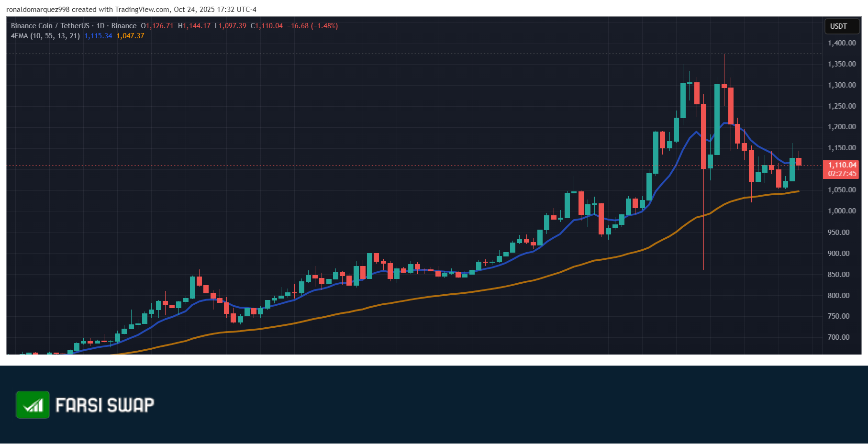Click the countdown timer 02:27:45
Image resolution: width=868 pixels, height=444 pixels.
coord(842,174)
